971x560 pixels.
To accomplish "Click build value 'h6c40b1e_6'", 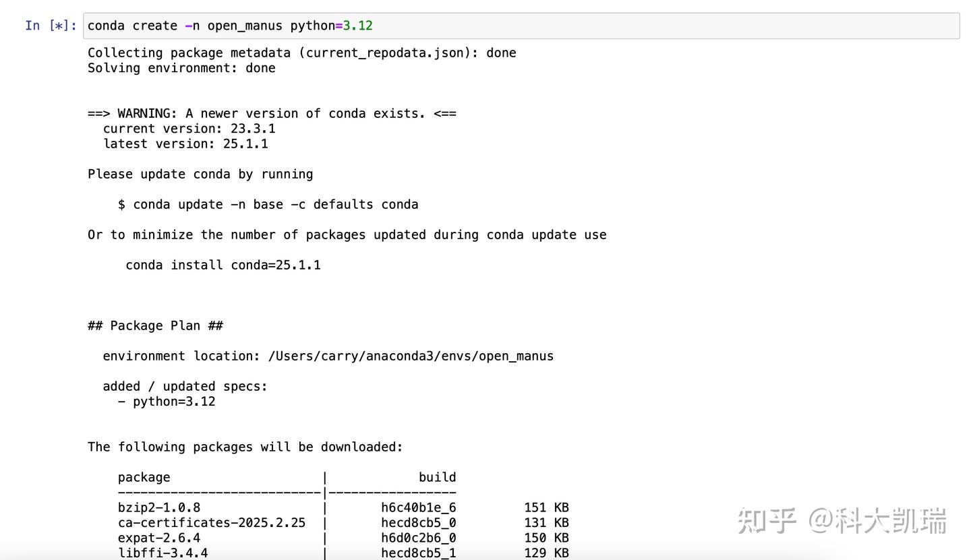I will (419, 507).
